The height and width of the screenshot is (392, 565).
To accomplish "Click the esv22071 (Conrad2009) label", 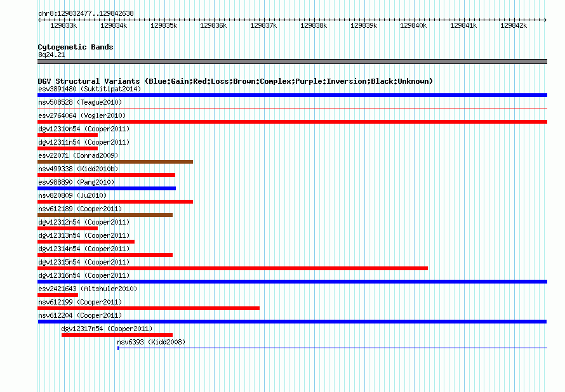I will pyautogui.click(x=78, y=155).
